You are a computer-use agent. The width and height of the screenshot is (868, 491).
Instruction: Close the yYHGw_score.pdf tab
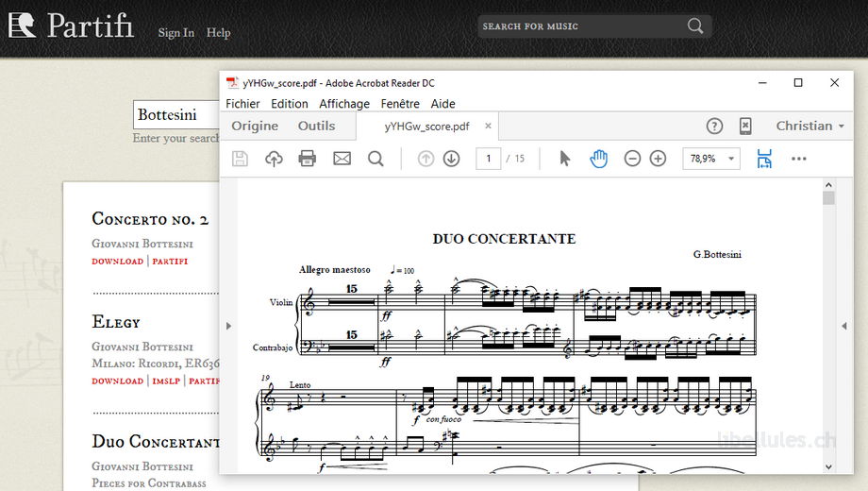[489, 126]
